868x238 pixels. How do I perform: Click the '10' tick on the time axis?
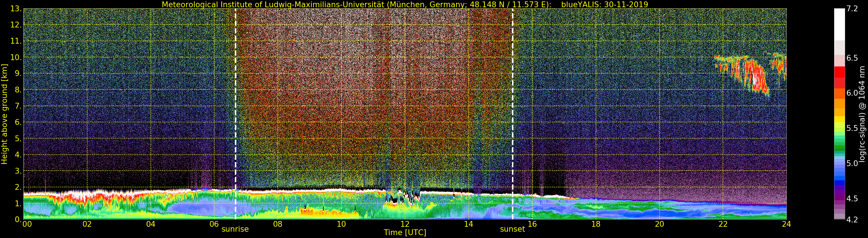[341, 224]
